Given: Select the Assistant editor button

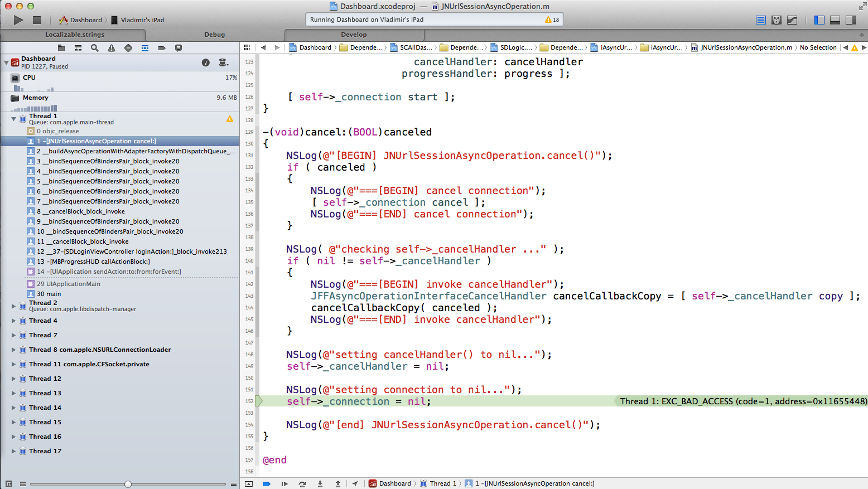Looking at the screenshot, I should click(x=777, y=20).
